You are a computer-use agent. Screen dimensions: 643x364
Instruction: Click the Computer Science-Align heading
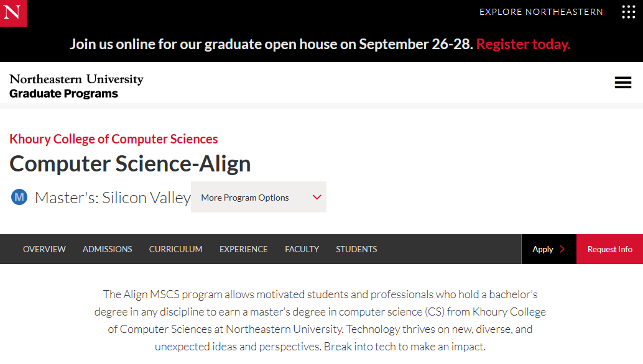coord(130,164)
